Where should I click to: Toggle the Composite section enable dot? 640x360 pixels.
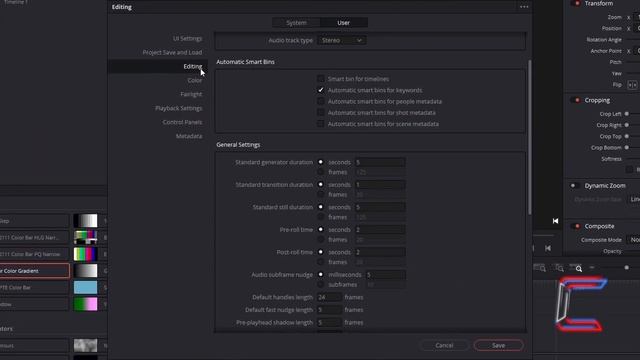[x=577, y=226]
